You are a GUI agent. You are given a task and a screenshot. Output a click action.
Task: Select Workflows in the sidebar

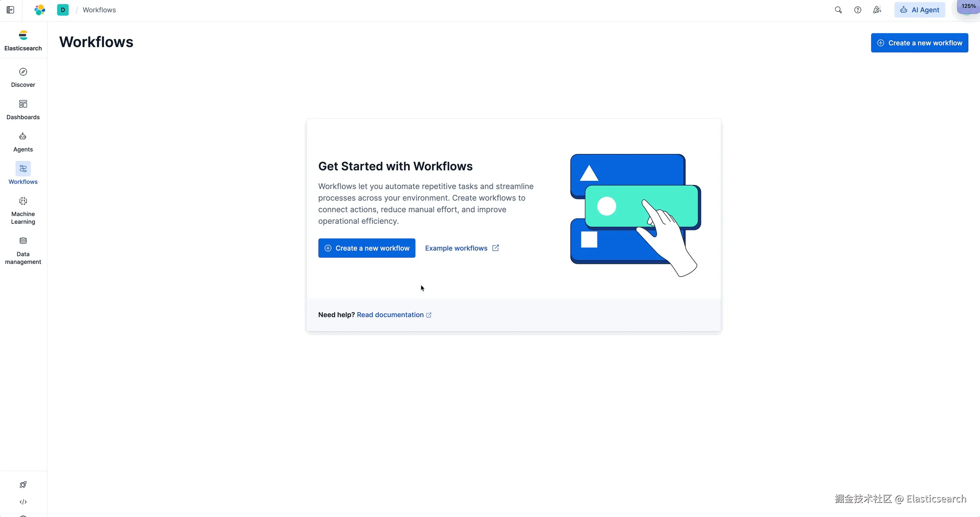(x=23, y=174)
